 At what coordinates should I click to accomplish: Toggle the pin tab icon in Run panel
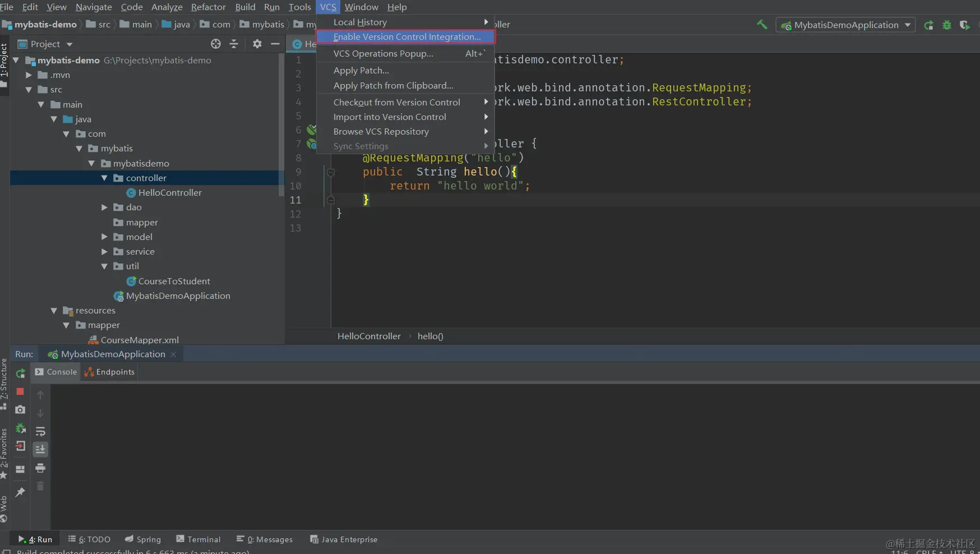(x=20, y=492)
